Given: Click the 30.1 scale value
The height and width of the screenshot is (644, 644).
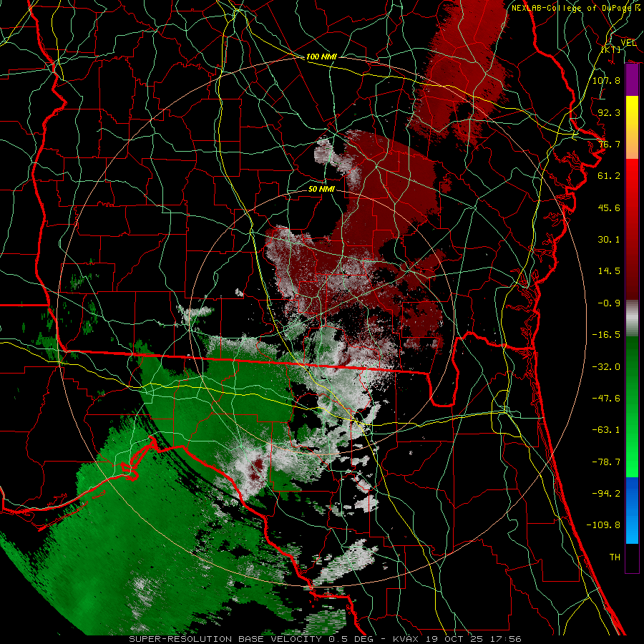Looking at the screenshot, I should pyautogui.click(x=609, y=240).
